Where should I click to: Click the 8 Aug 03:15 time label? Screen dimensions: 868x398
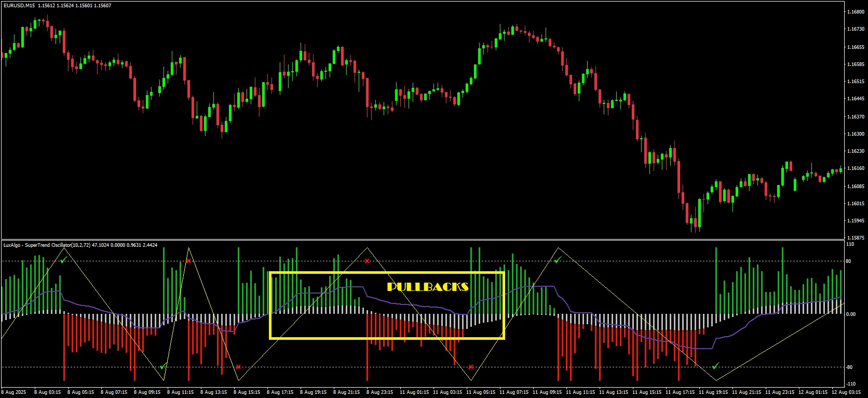48,392
